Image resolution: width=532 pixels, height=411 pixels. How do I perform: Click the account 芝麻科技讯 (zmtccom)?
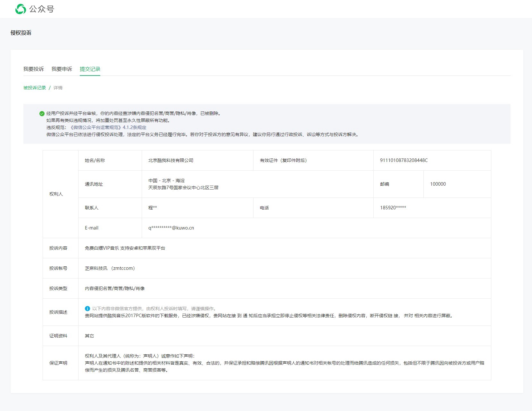coord(110,268)
